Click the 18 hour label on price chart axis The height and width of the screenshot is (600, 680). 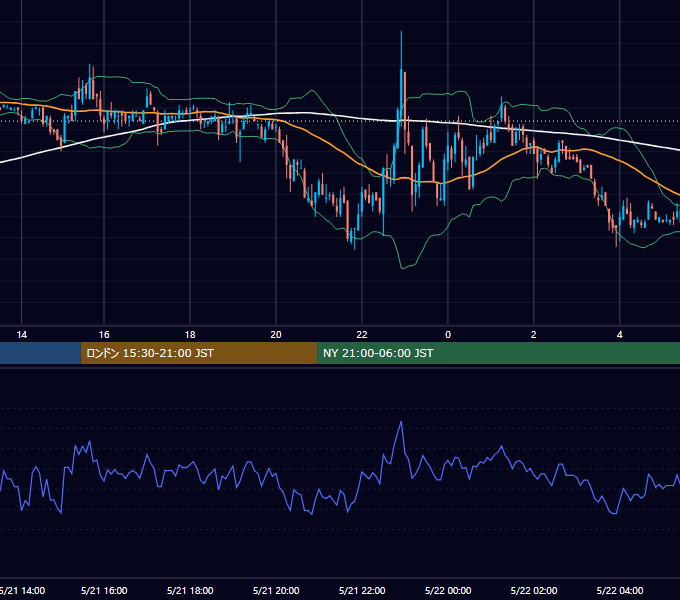pos(190,335)
